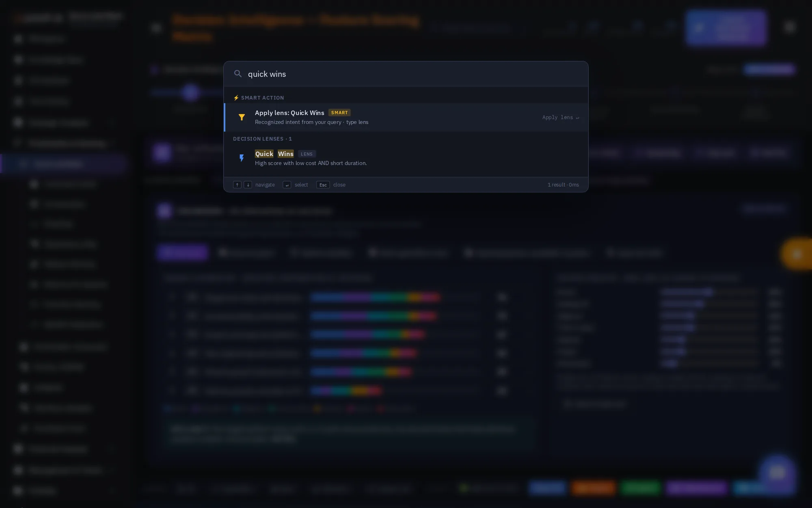
Task: Click the magnifier search icon in palette
Action: pos(238,74)
